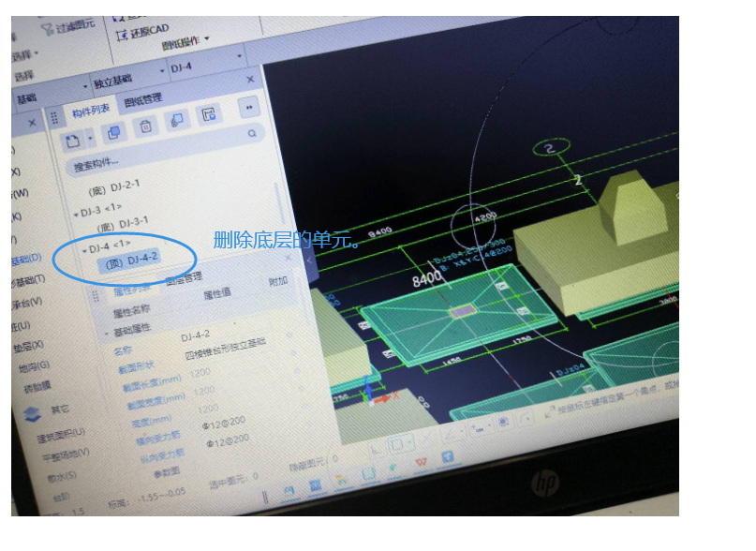Viewport: 756px width, 551px height.
Task: Click the WPS icon on the taskbar
Action: click(421, 463)
